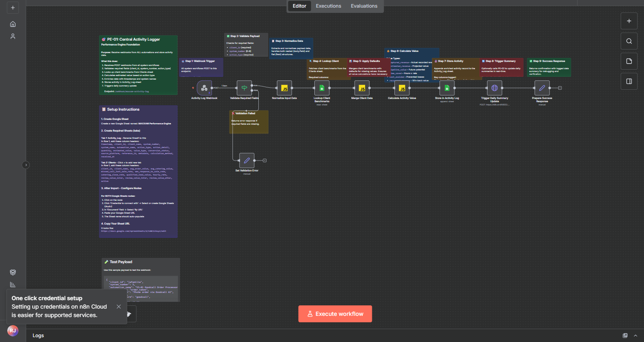Switch to the Executions tab
644x342 pixels.
click(328, 6)
